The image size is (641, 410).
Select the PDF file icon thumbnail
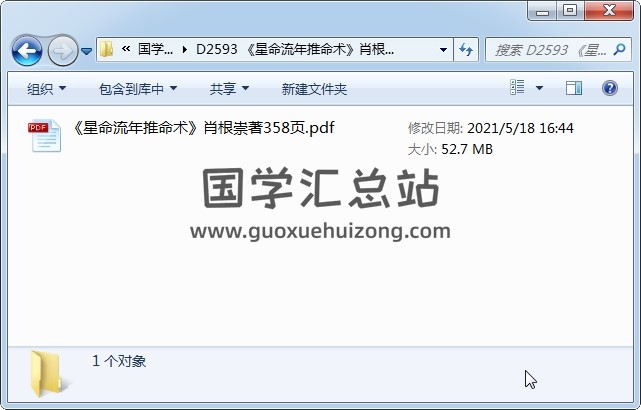point(45,135)
